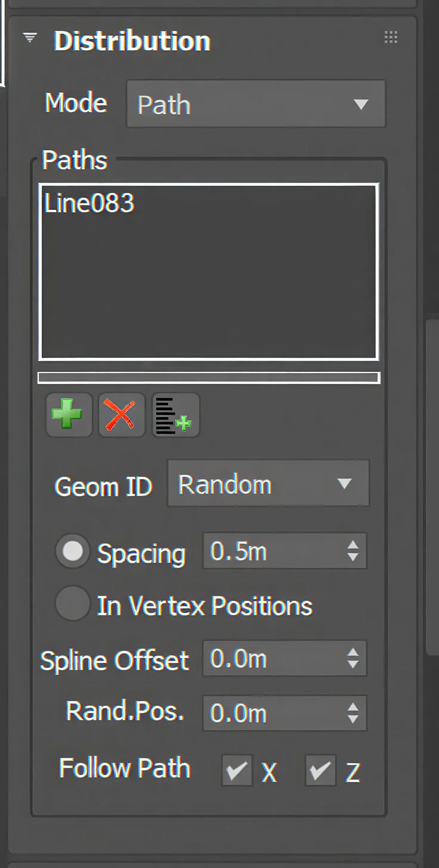The image size is (439, 868).
Task: Click the add multiple paths list icon
Action: click(x=175, y=415)
